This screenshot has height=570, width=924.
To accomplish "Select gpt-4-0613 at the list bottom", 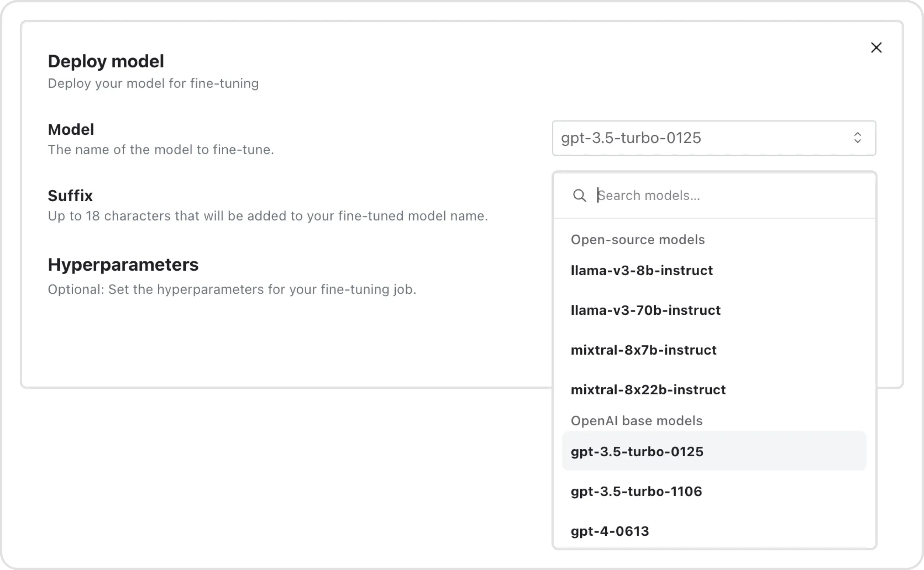I will click(610, 531).
